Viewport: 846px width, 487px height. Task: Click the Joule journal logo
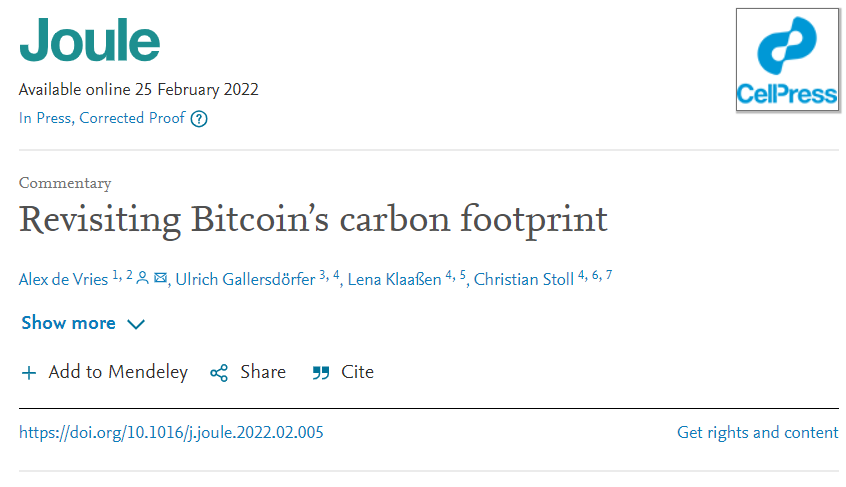point(89,40)
